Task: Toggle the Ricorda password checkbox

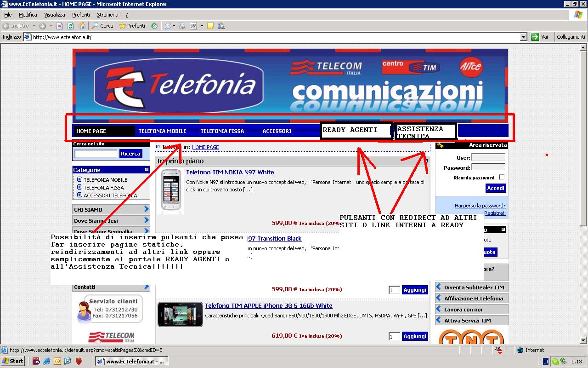Action: [x=502, y=177]
